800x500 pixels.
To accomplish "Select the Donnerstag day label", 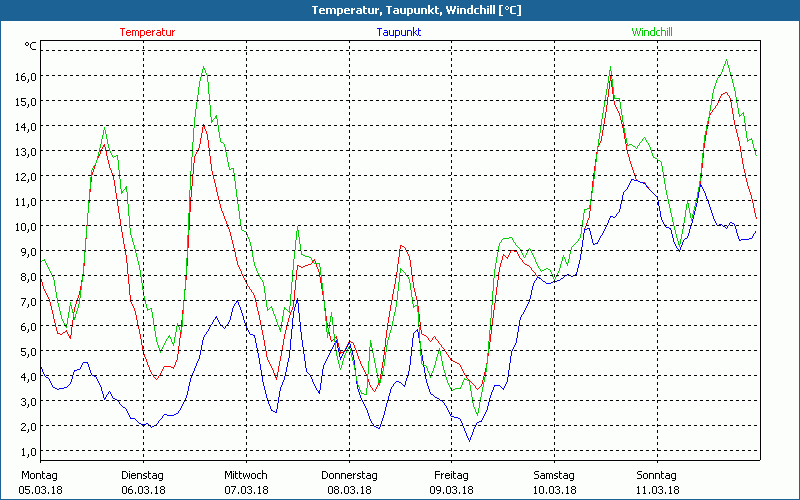I will point(349,475).
